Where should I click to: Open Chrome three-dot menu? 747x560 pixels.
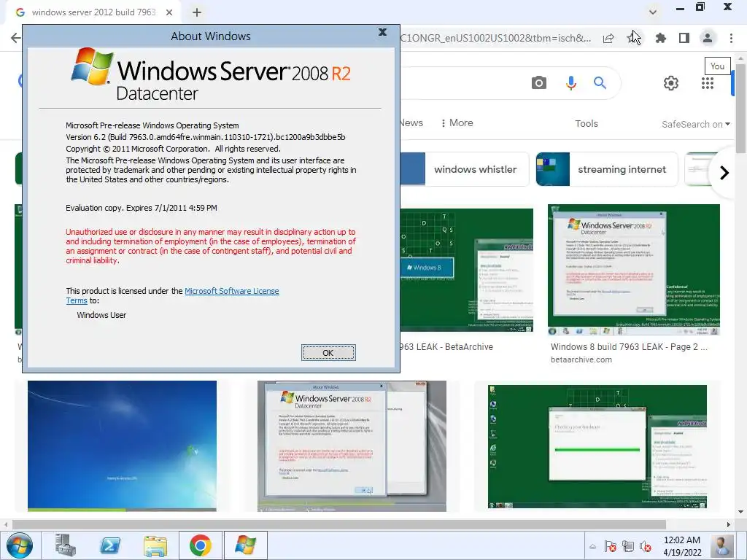point(731,38)
